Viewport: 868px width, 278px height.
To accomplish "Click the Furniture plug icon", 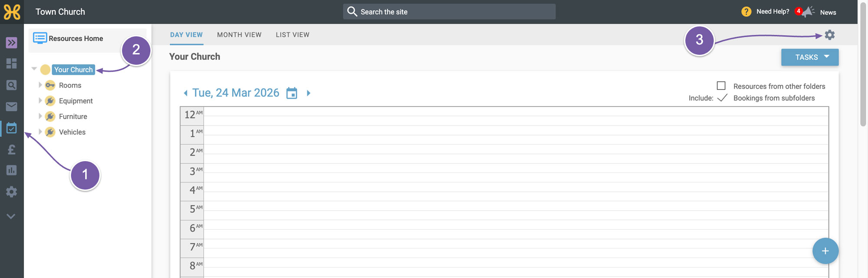I will click(50, 116).
